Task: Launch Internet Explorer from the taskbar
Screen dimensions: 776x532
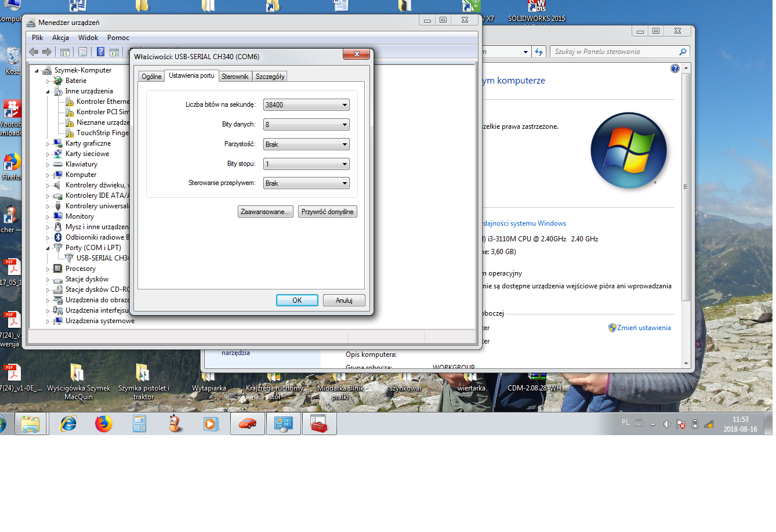Action: (68, 424)
